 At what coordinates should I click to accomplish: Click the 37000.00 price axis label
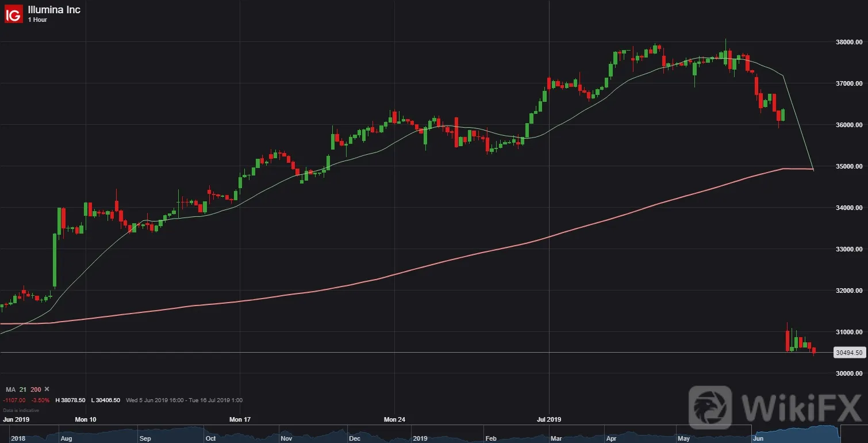tap(848, 83)
